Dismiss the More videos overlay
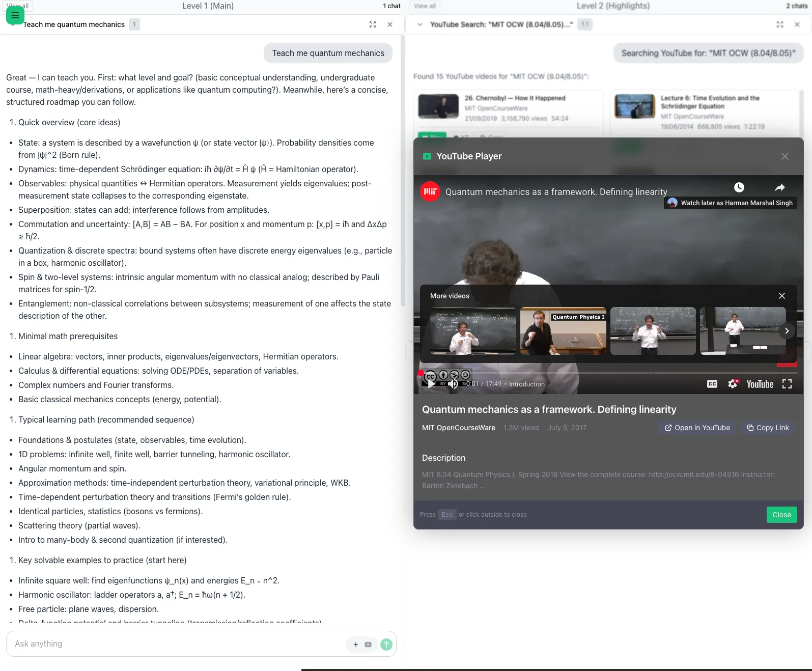812x671 pixels. point(782,296)
